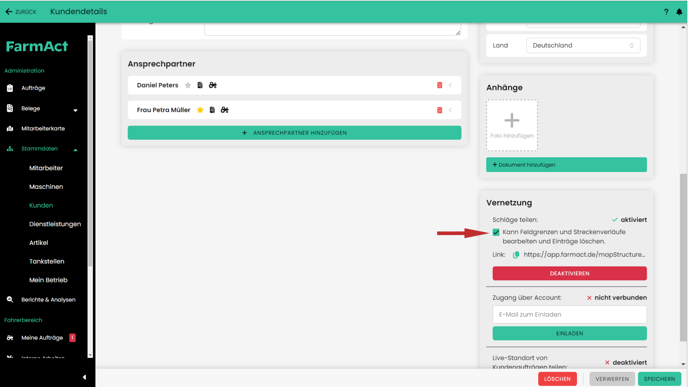Image resolution: width=688 pixels, height=387 pixels.
Task: Click the plus icon for Foto hinzufügen
Action: tap(512, 120)
